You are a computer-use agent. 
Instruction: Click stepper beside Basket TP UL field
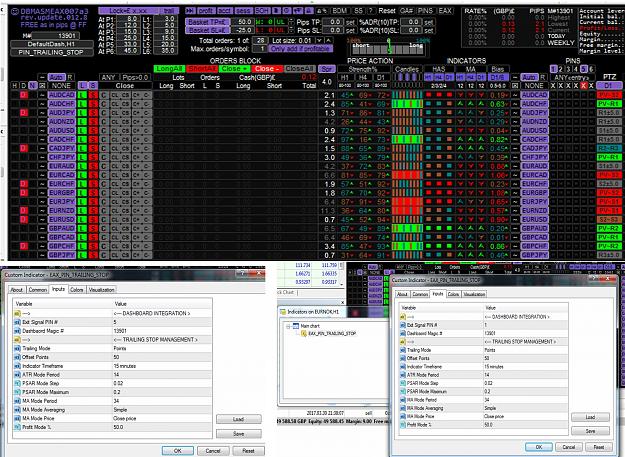pyautogui.click(x=291, y=22)
